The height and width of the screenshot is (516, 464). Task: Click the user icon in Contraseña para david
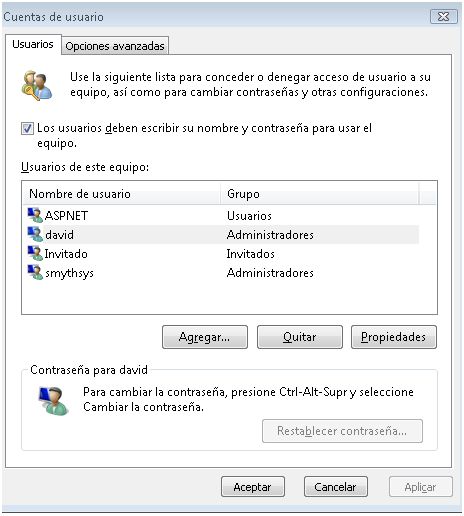53,400
